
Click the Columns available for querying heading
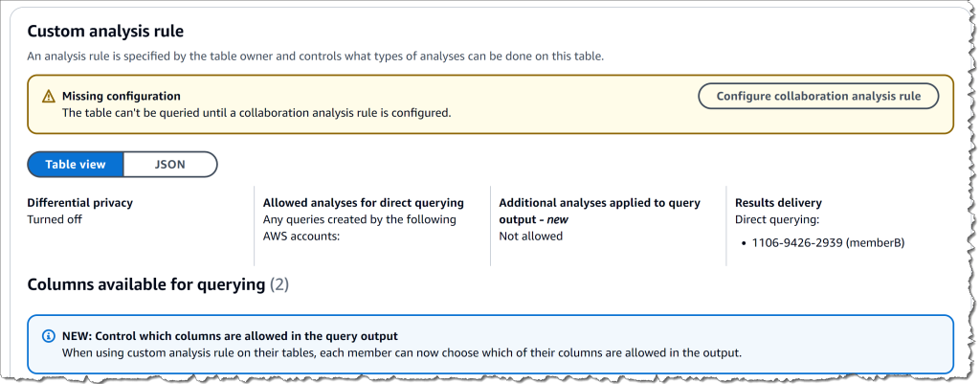(x=145, y=284)
